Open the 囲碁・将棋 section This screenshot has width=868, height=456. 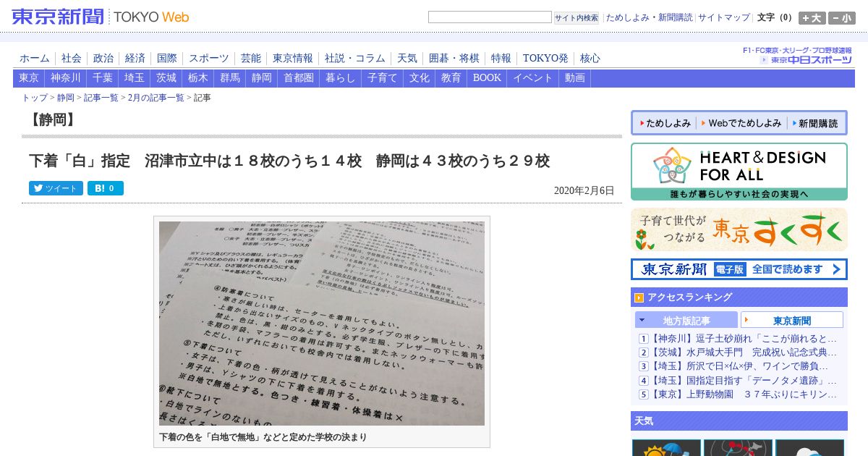click(x=454, y=58)
